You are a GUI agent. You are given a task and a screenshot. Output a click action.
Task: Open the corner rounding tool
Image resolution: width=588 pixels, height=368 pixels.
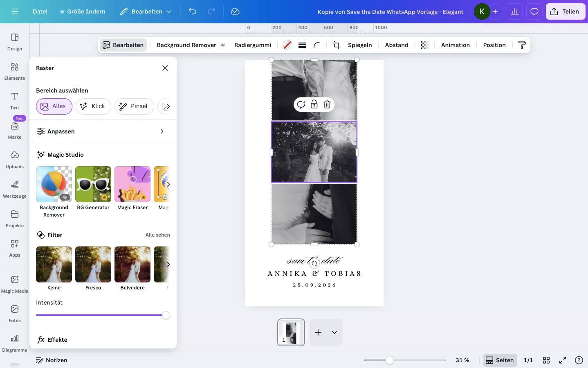point(317,45)
